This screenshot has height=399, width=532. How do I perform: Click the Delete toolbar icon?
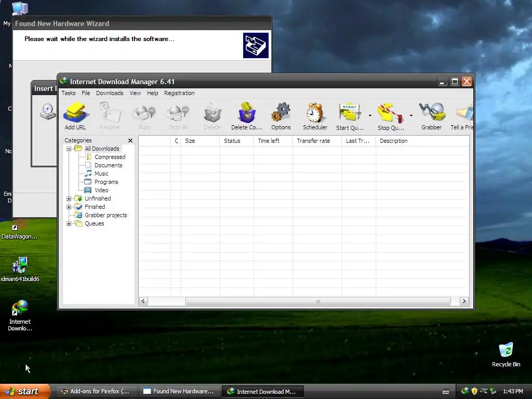pyautogui.click(x=212, y=116)
